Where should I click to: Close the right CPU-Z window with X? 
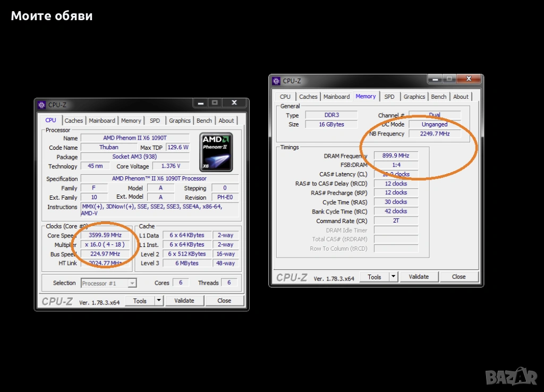coord(469,79)
